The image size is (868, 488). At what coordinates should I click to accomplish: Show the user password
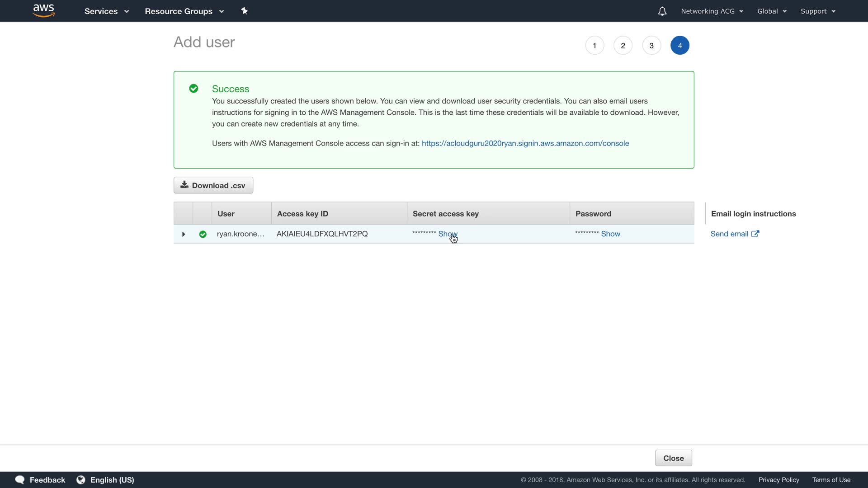pos(610,234)
